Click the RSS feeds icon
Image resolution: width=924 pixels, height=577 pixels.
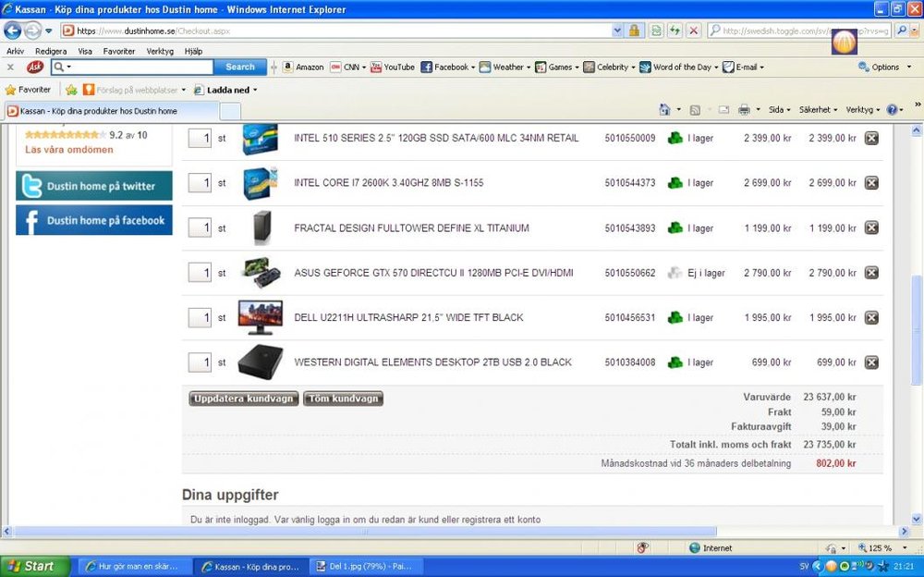coord(695,110)
